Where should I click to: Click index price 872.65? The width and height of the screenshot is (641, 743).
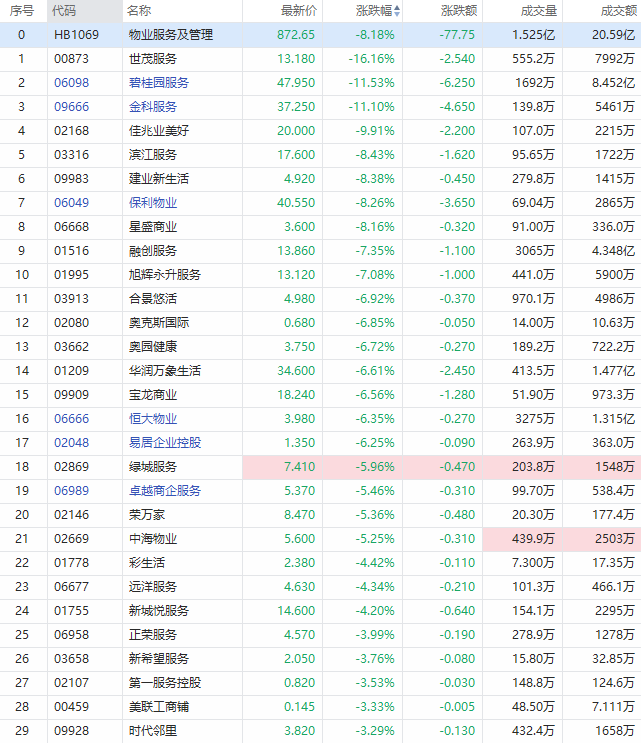tap(296, 35)
